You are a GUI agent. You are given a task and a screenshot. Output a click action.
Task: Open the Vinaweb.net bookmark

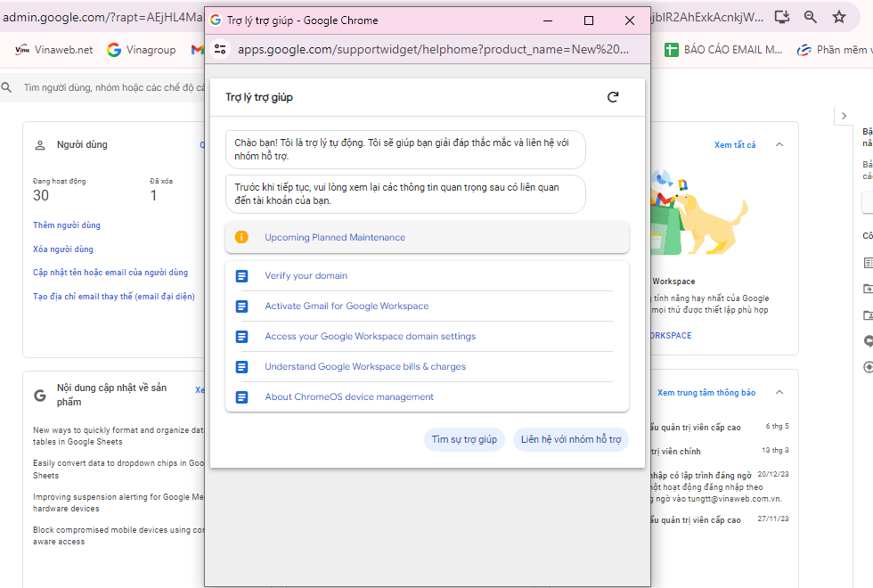point(54,50)
